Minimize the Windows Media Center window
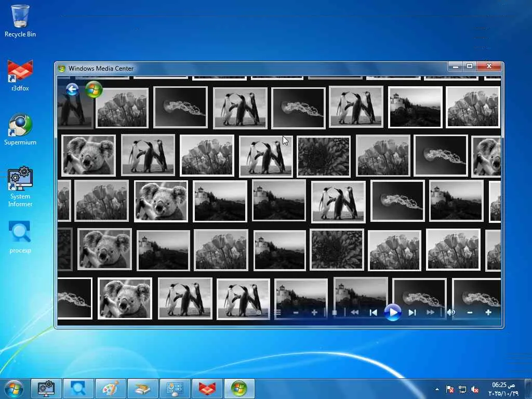 pos(456,66)
